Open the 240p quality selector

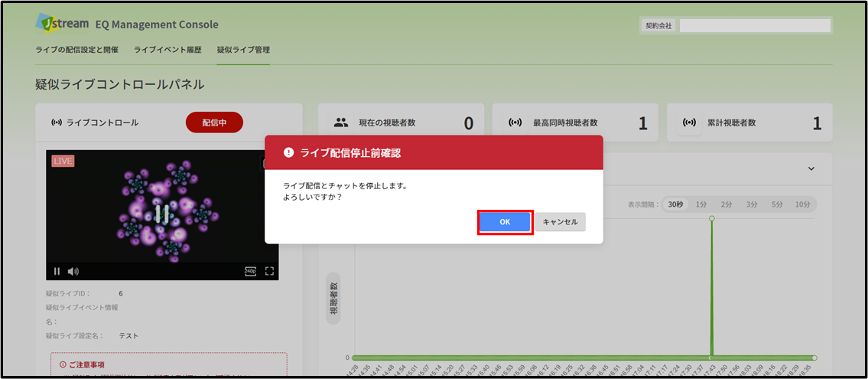click(250, 271)
